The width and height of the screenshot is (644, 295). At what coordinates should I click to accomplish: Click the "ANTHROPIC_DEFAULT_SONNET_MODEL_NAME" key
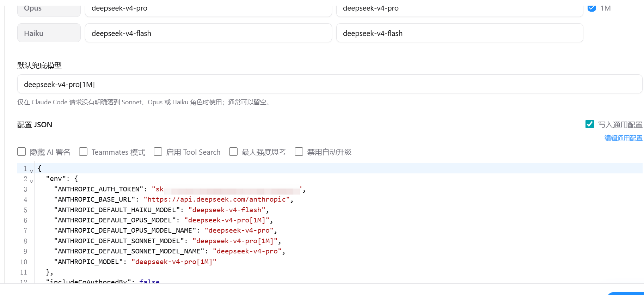pyautogui.click(x=129, y=251)
